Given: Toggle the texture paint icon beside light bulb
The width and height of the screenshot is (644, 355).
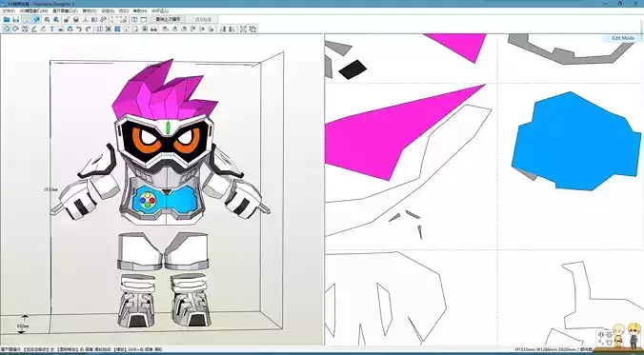Looking at the screenshot, I should [x=36, y=19].
